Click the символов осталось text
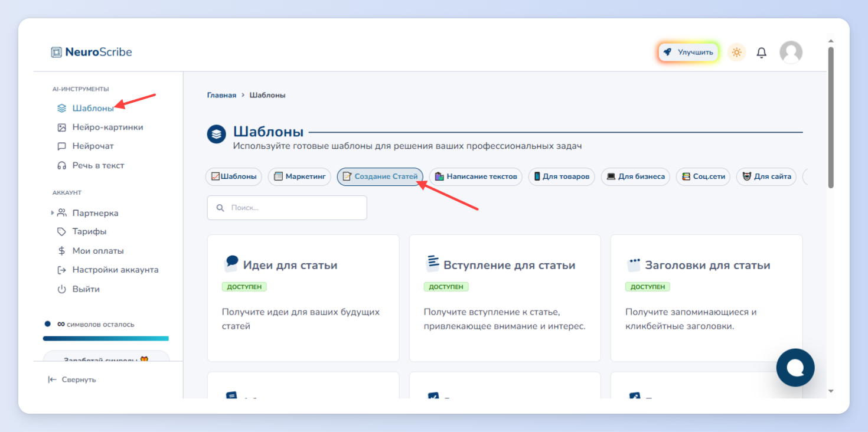 point(100,325)
